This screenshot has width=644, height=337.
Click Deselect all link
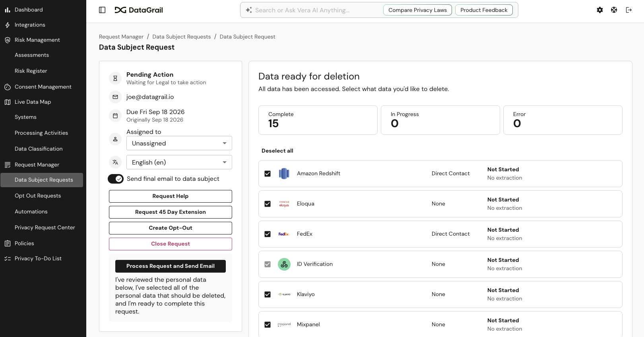tap(277, 151)
